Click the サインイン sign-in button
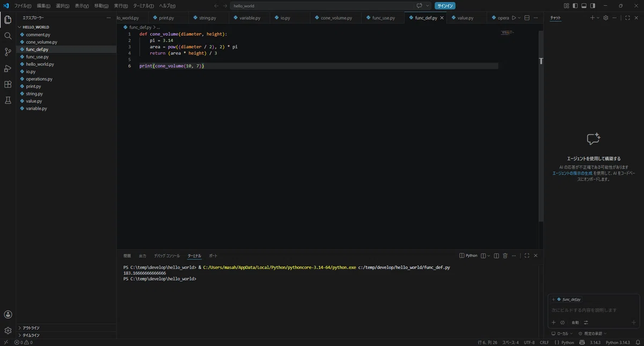Image resolution: width=644 pixels, height=346 pixels. pyautogui.click(x=445, y=6)
